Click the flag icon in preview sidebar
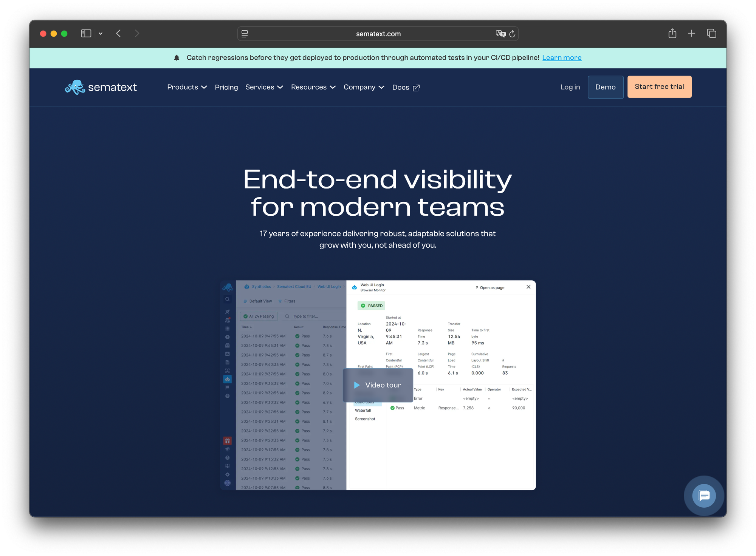Viewport: 756px width, 556px height. tap(228, 388)
